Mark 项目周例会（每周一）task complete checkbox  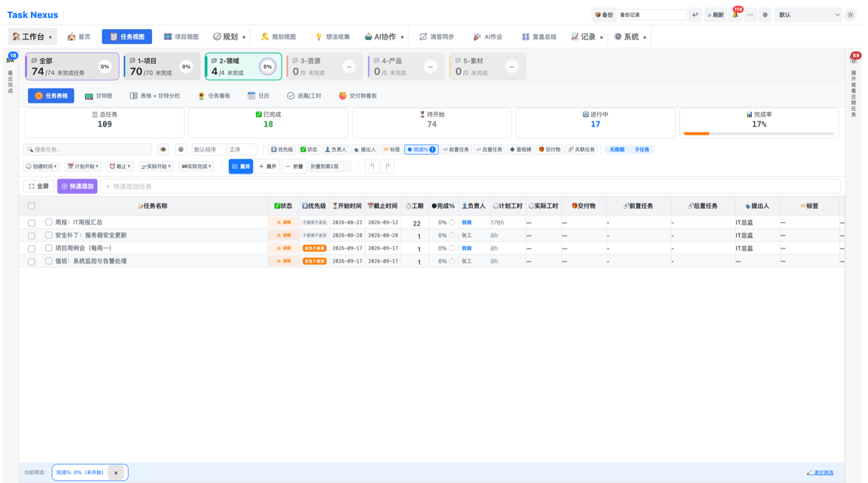[x=48, y=248]
